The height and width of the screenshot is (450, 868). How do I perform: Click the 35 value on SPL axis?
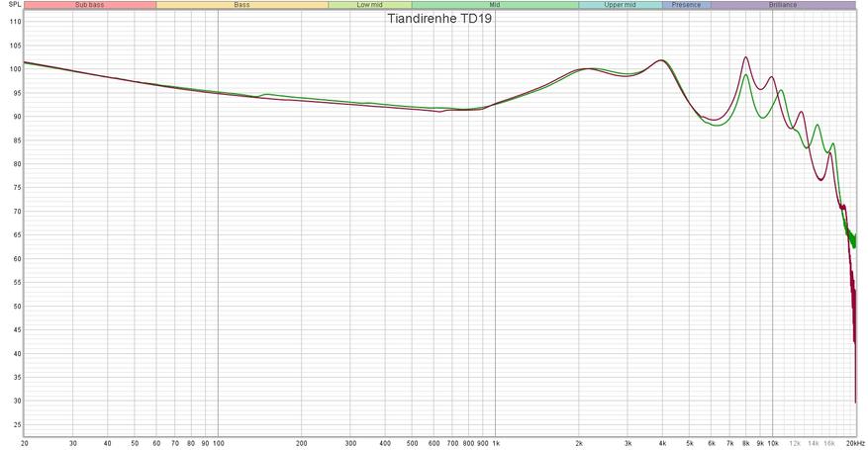click(17, 378)
